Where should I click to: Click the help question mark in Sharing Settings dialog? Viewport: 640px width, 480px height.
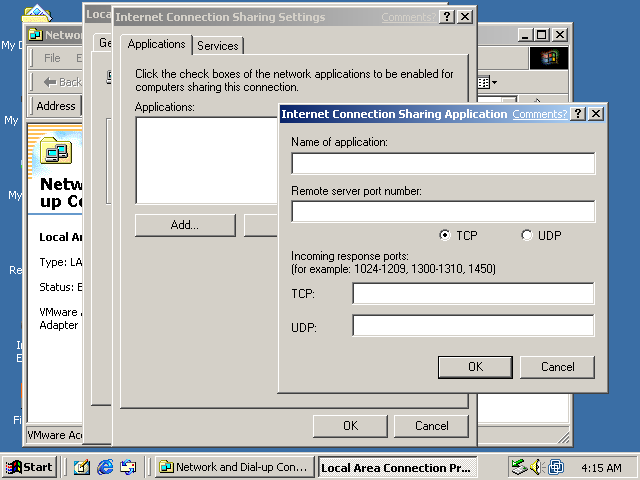point(446,17)
